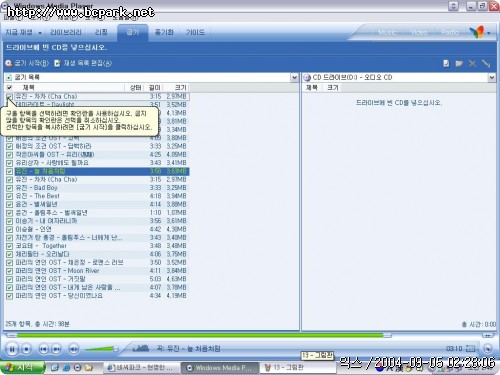Click the 제목 column header in CD pane

(311, 88)
